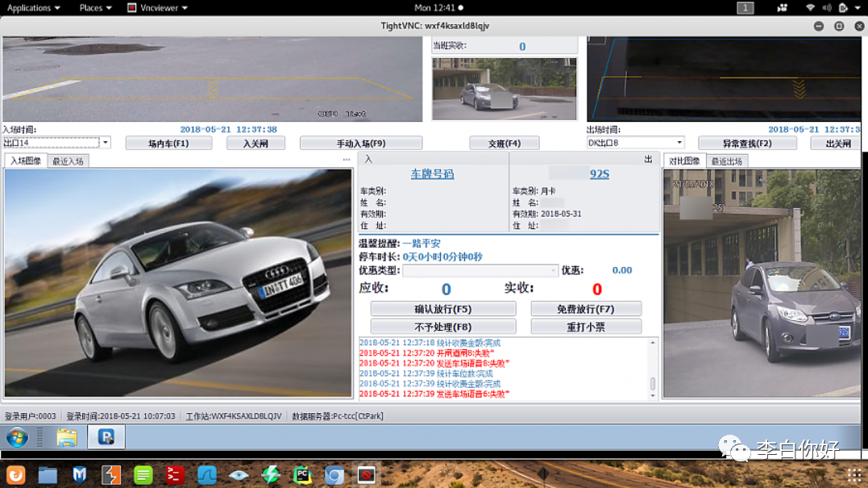Launch the blue M shield dock icon
This screenshot has width=868, height=488.
pos(79,475)
